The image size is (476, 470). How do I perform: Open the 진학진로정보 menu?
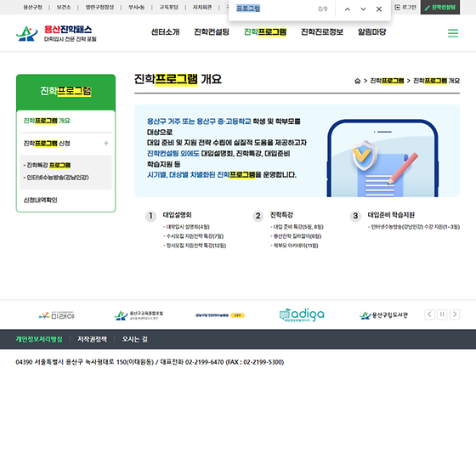(x=322, y=32)
